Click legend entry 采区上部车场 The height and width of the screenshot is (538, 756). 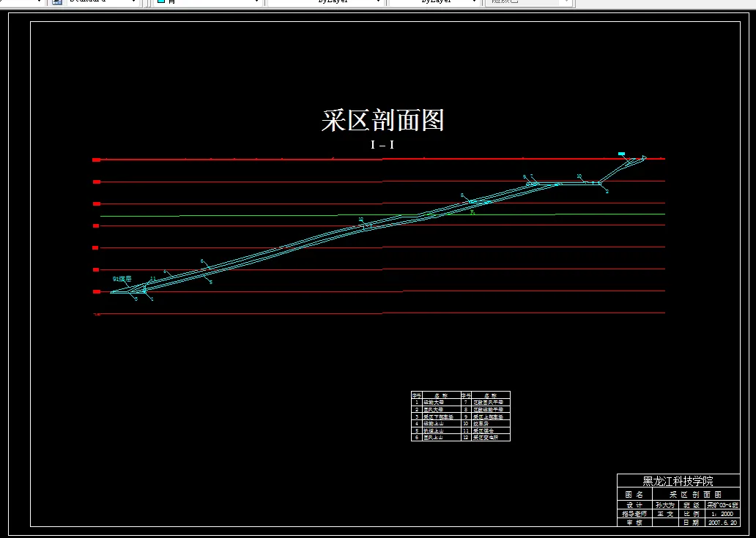point(488,416)
